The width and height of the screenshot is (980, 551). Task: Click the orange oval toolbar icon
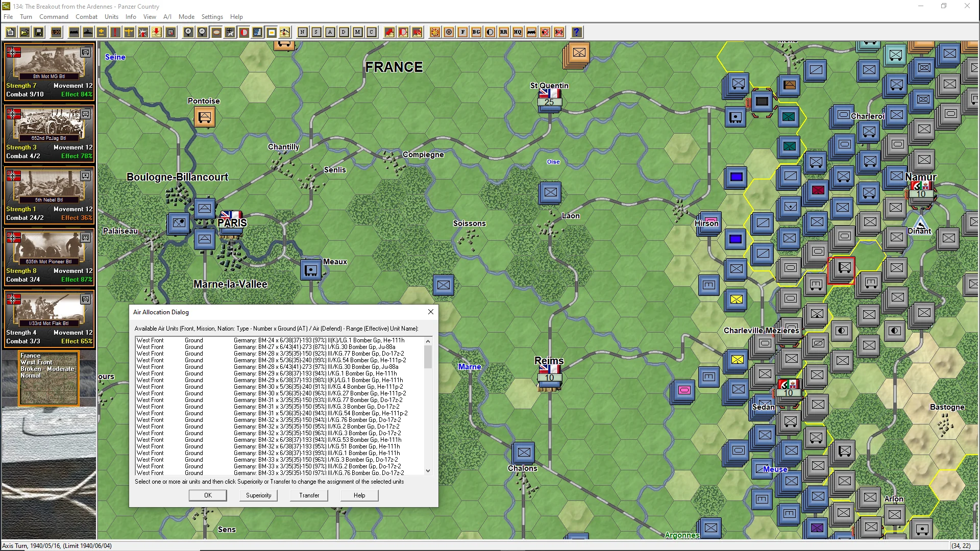(216, 32)
